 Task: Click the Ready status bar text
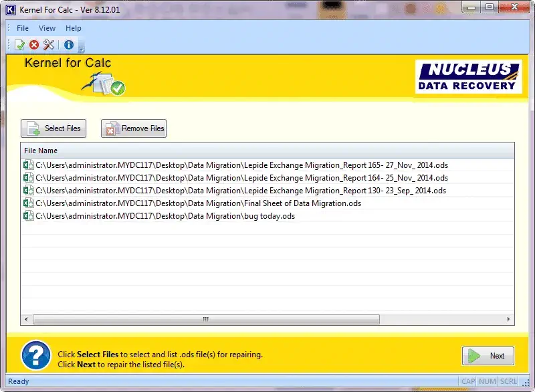point(19,381)
